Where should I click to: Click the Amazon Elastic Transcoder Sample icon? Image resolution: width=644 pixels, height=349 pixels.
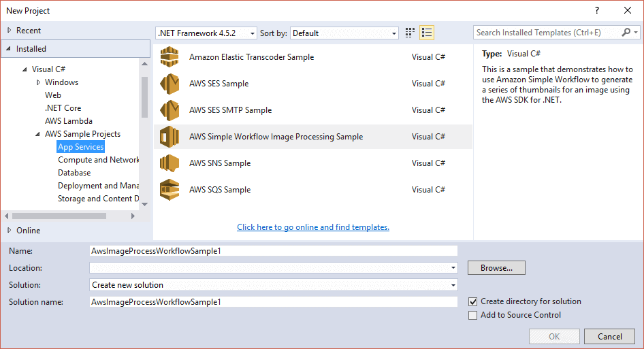pos(170,57)
